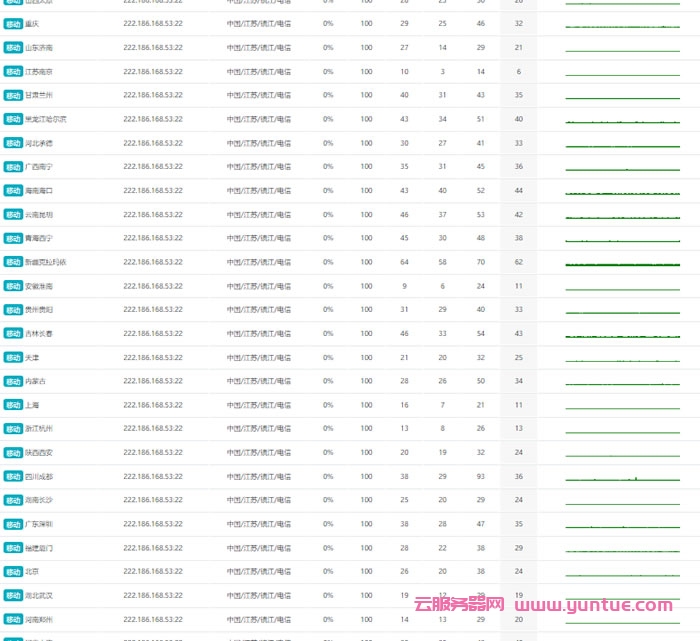Click the 移动 badge beside 四川成都
Image resolution: width=700 pixels, height=641 pixels.
coord(12,477)
